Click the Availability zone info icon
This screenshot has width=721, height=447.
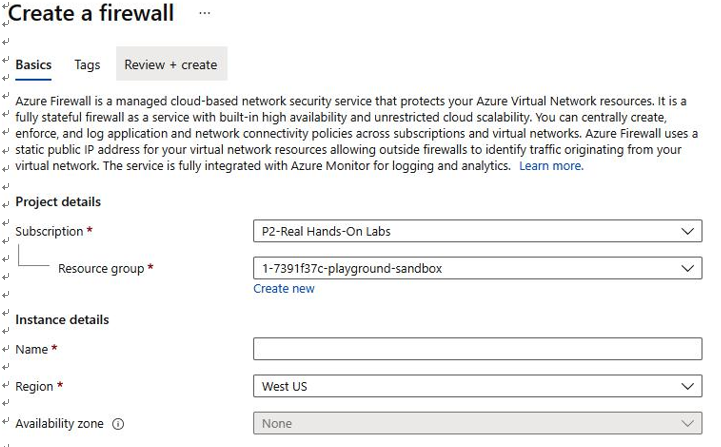tap(118, 424)
